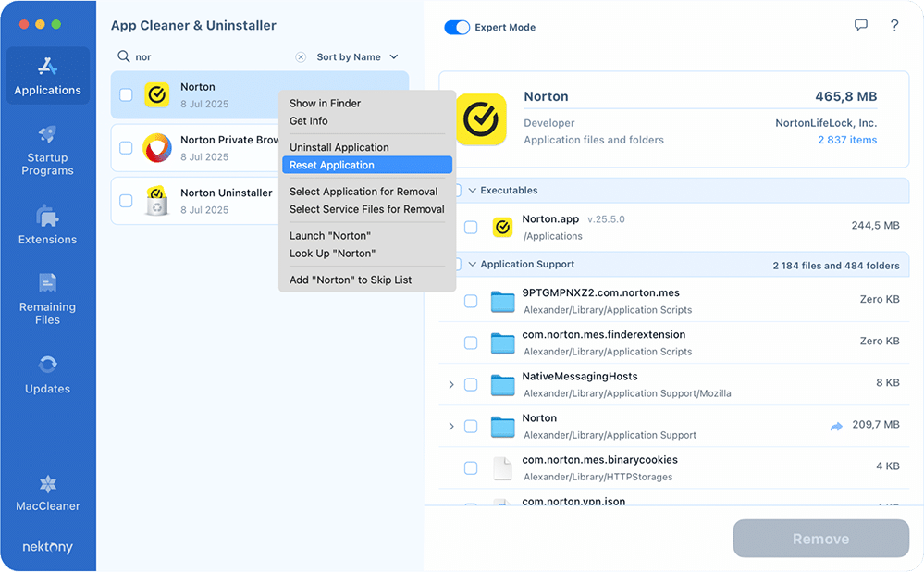924x572 pixels.
Task: Choose Add "Norton" to Skip List
Action: coord(367,280)
